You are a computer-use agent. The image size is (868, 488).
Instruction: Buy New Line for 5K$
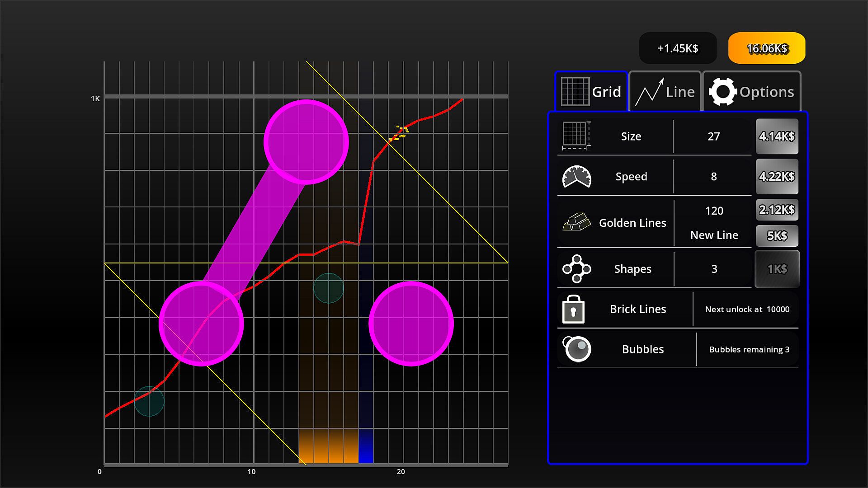click(777, 235)
